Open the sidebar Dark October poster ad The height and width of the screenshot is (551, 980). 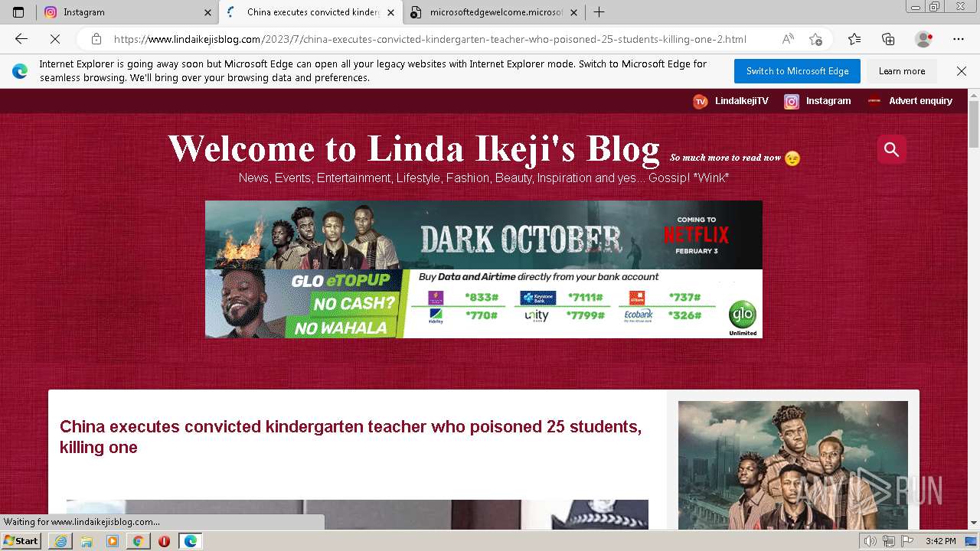point(793,465)
